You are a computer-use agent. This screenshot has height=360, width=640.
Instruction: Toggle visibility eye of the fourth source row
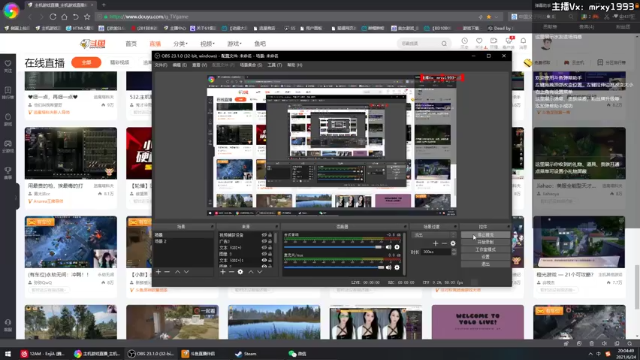point(264,254)
